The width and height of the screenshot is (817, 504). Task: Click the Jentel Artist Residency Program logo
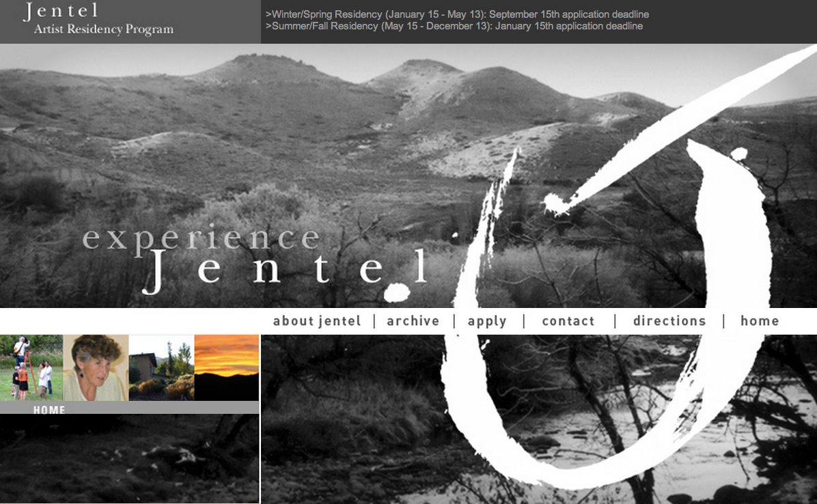[98, 19]
